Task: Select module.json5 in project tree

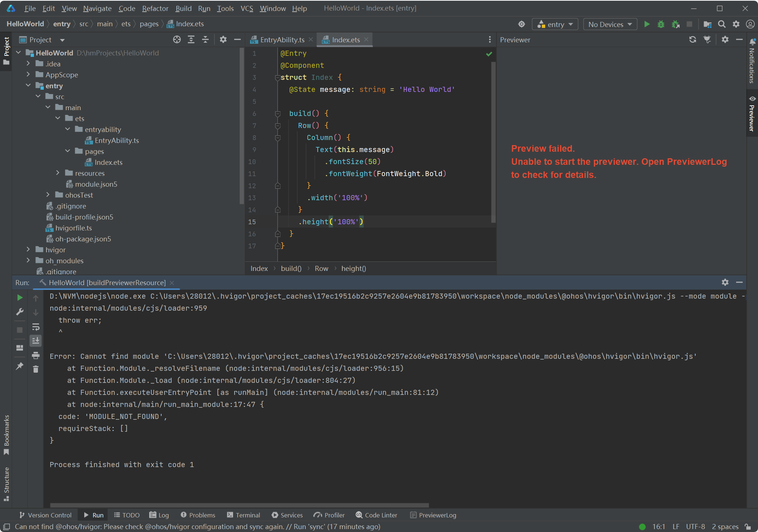Action: (x=96, y=184)
